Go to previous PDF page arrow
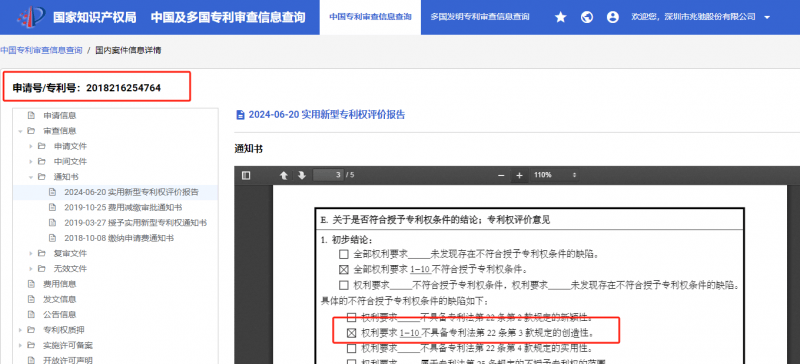 point(284,175)
